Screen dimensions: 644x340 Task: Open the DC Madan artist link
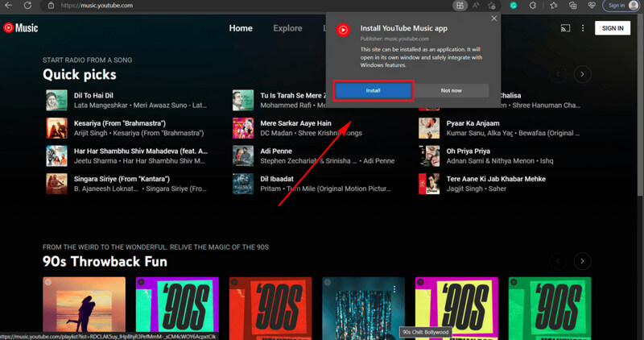tap(277, 133)
